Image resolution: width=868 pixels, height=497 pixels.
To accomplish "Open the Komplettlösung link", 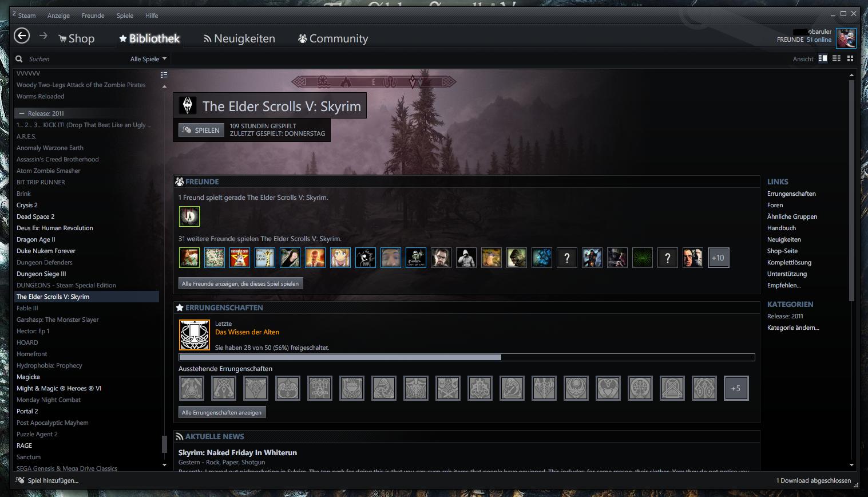I will click(x=789, y=262).
